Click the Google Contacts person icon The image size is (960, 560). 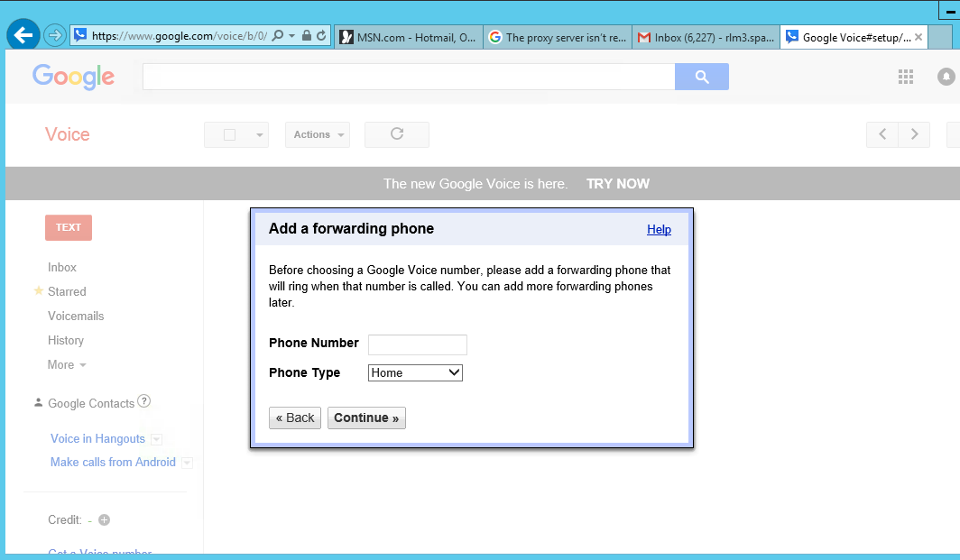click(38, 402)
